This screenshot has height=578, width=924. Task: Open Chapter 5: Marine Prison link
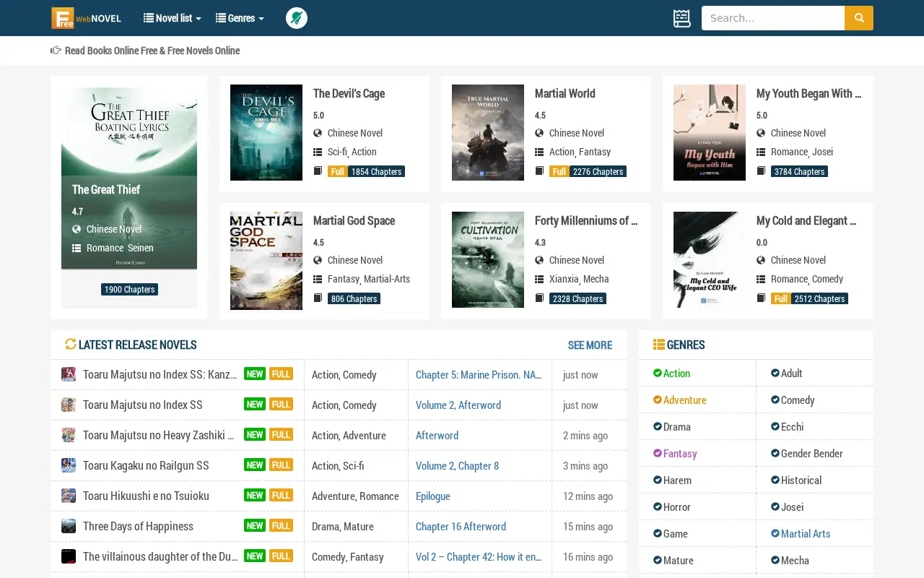479,374
